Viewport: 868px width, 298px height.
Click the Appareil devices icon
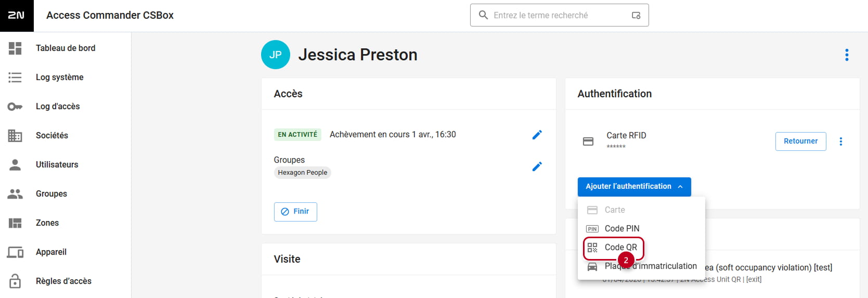[15, 252]
